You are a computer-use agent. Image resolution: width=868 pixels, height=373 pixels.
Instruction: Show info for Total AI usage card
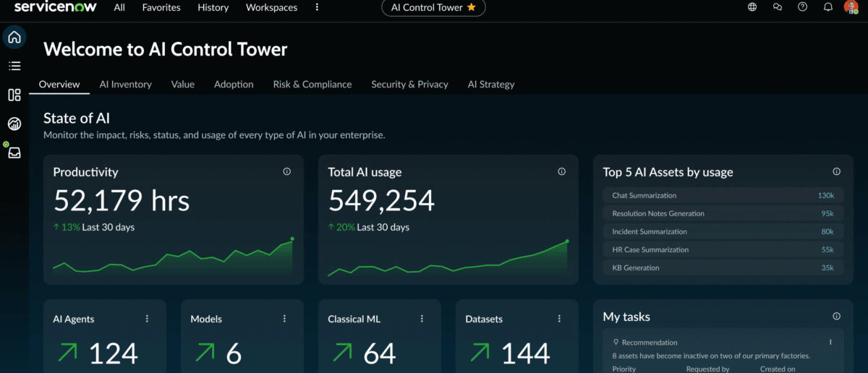[562, 171]
